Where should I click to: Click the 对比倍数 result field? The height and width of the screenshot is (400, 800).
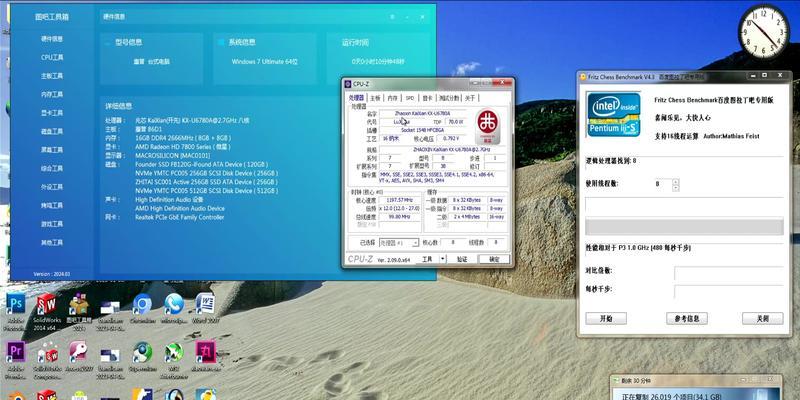click(729, 273)
